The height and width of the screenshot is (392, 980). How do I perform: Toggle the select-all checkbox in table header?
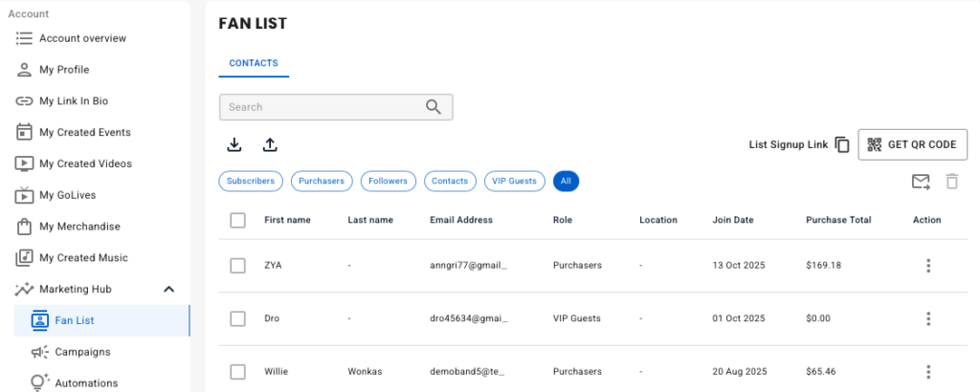coord(238,220)
